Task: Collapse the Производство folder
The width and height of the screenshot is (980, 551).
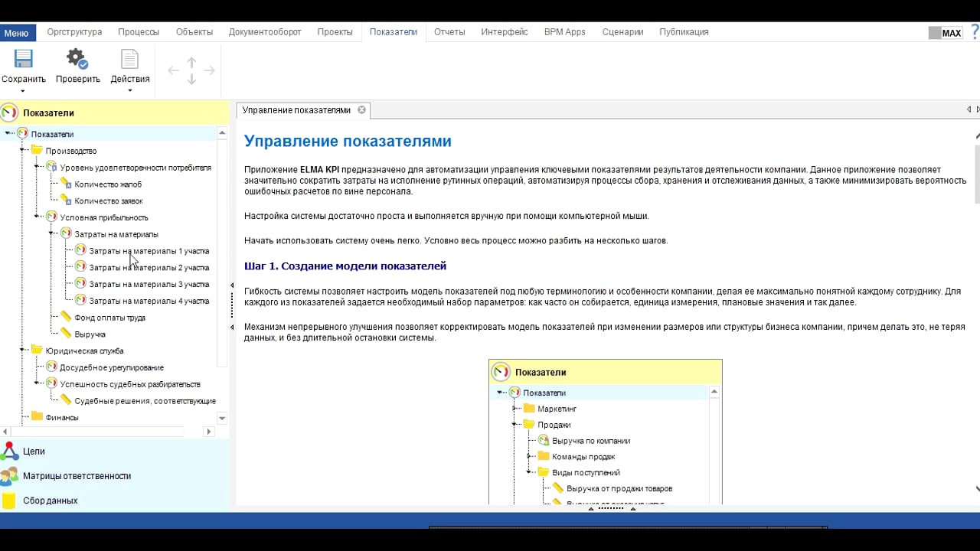Action: click(x=23, y=151)
